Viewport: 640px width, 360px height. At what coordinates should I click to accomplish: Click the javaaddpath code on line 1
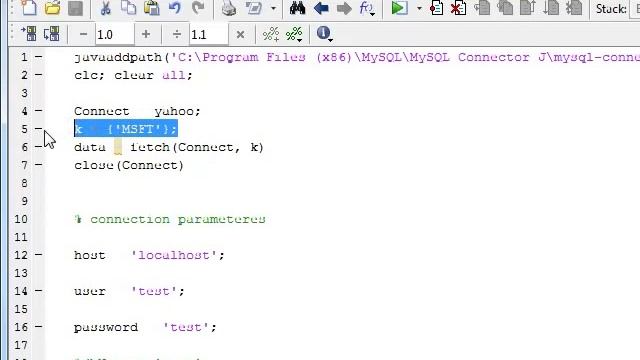(x=357, y=57)
